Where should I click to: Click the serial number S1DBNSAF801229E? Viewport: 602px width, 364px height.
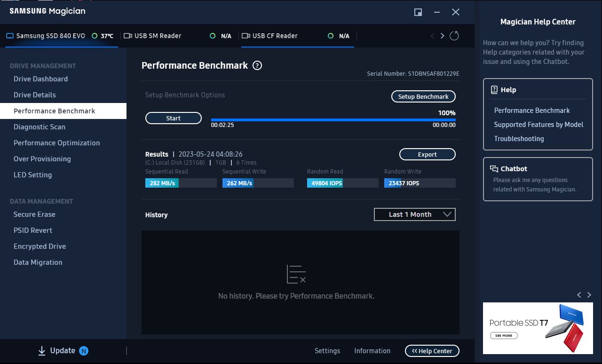(x=434, y=74)
